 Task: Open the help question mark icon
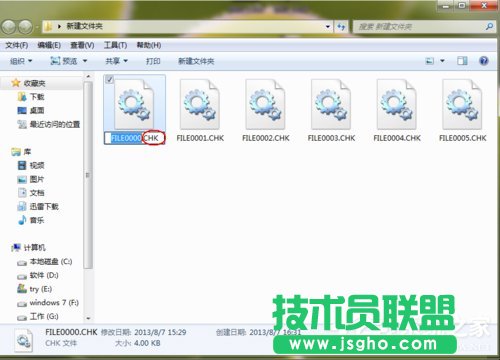(484, 61)
